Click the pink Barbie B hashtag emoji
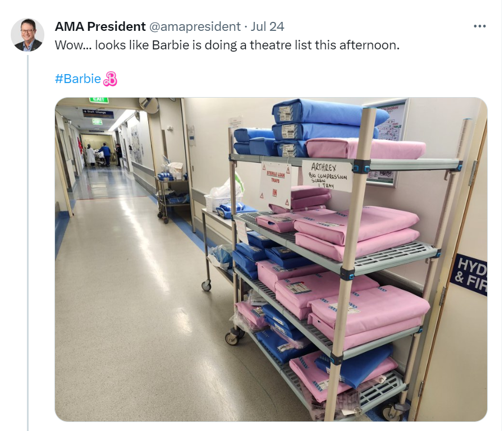 click(110, 79)
